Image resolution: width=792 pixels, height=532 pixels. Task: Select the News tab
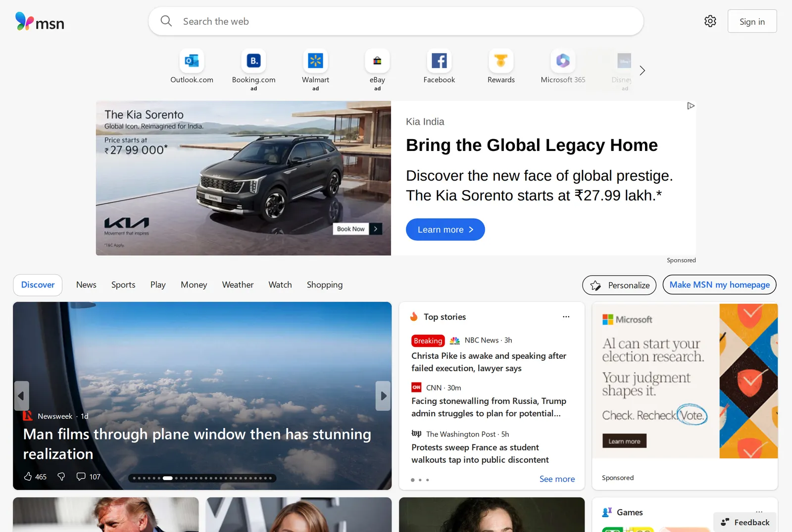86,285
